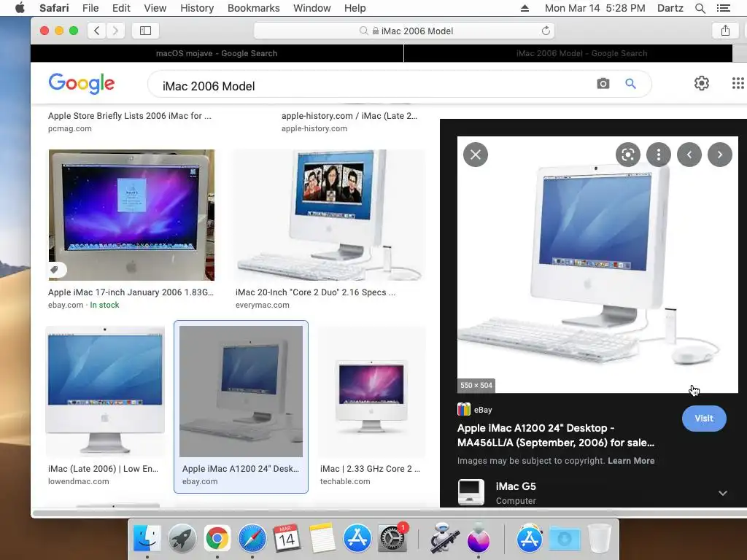Select iMac Late 2006 lowendmac thumbnail
This screenshot has width=747, height=560.
105,392
